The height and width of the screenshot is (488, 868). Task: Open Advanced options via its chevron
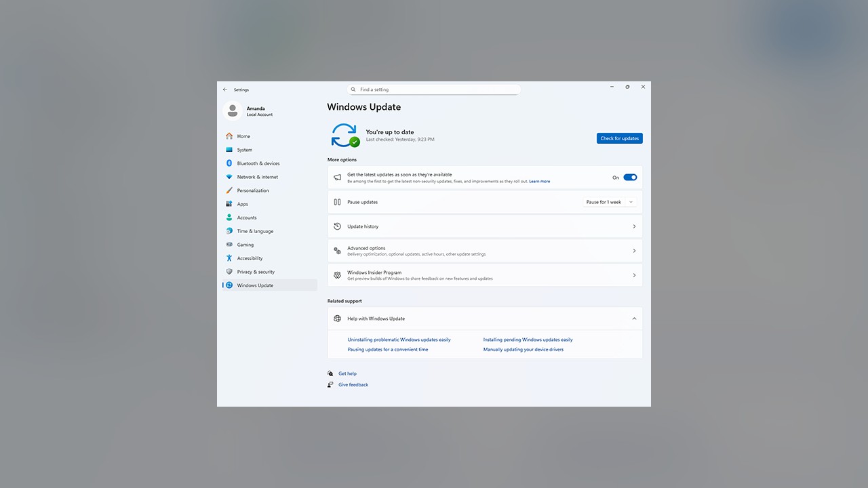(x=634, y=251)
